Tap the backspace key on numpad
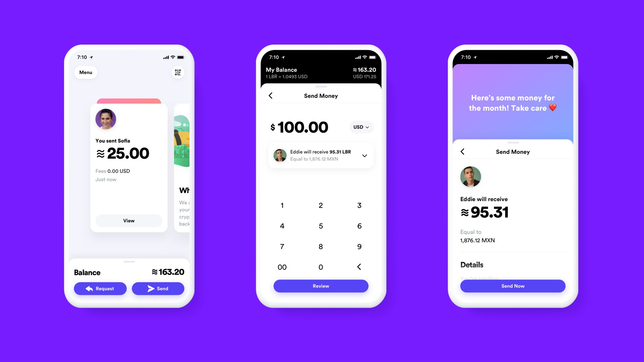Viewport: 644px width, 362px height. pyautogui.click(x=359, y=266)
